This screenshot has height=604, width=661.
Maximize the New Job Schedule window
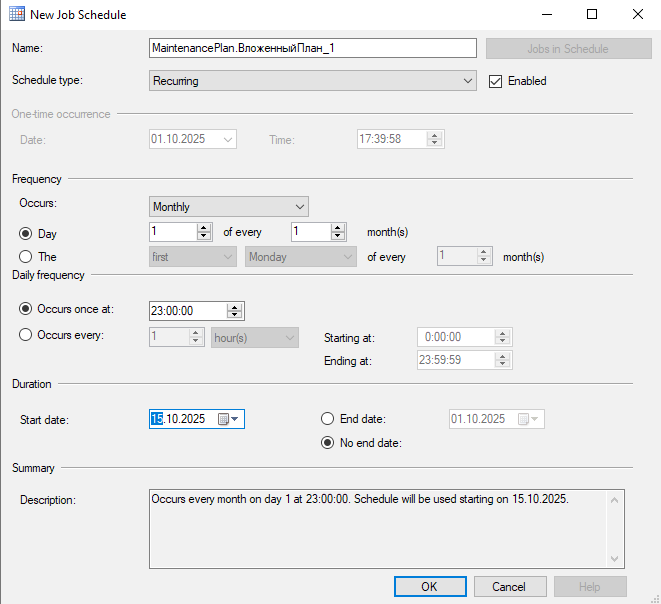click(x=592, y=15)
